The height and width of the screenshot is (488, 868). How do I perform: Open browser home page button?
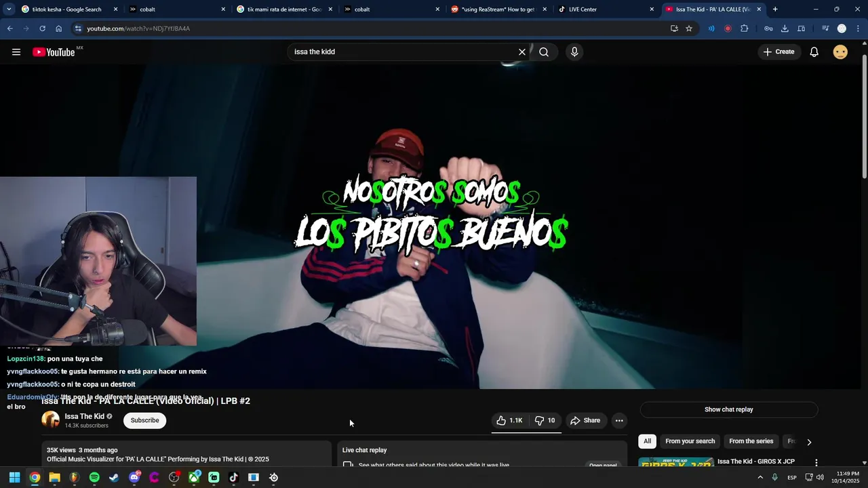point(58,28)
